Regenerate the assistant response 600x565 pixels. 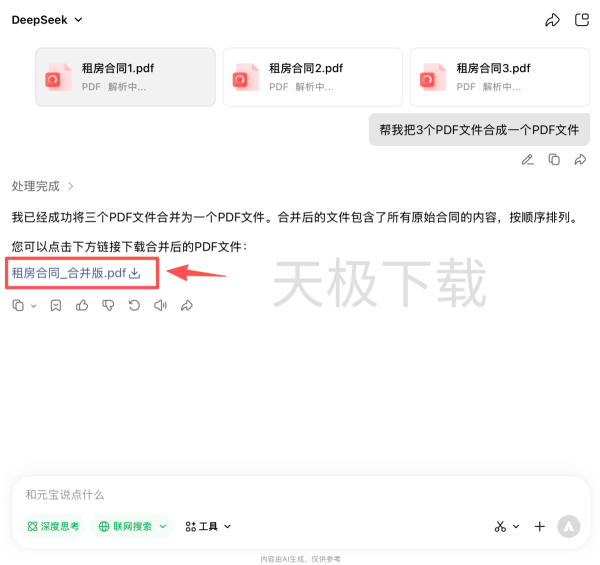(134, 305)
